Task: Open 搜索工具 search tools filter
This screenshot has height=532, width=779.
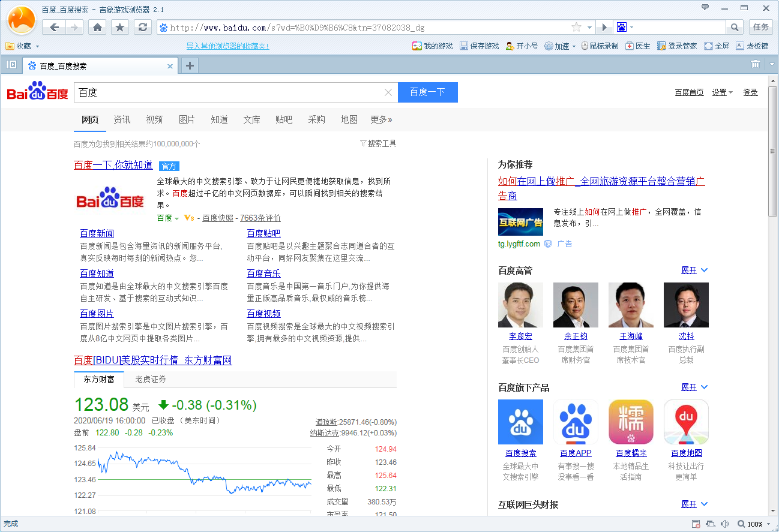Action: pyautogui.click(x=378, y=143)
